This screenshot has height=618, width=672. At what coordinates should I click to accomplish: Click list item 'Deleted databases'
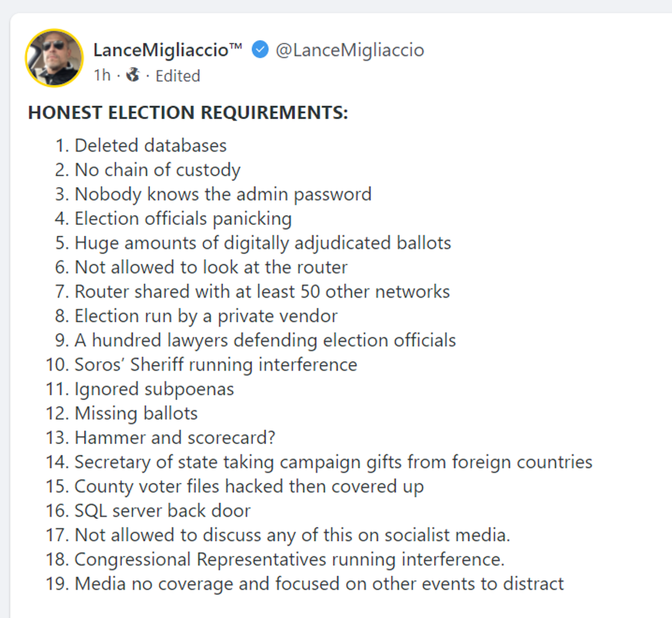coord(150,146)
